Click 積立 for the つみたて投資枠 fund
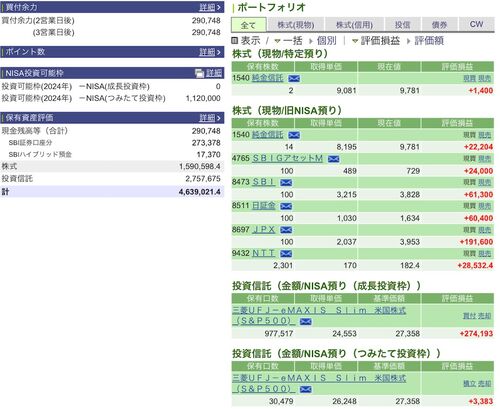 pos(470,384)
